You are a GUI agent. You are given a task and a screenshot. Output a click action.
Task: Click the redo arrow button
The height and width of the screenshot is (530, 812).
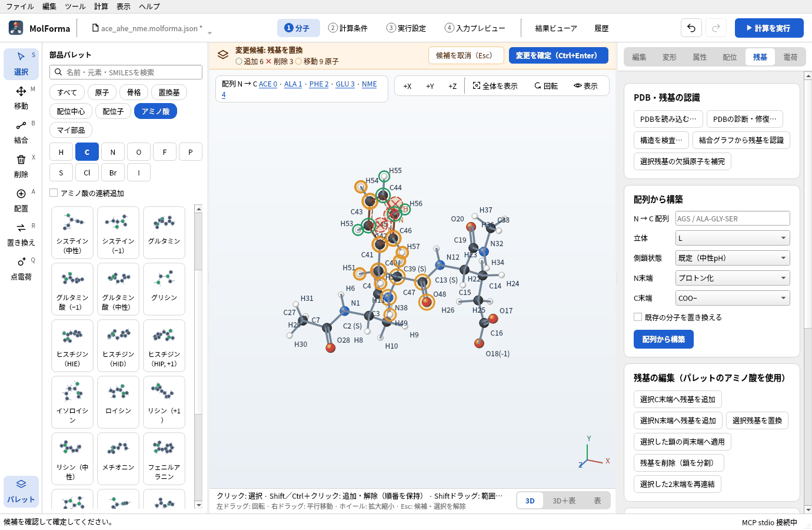tap(716, 28)
